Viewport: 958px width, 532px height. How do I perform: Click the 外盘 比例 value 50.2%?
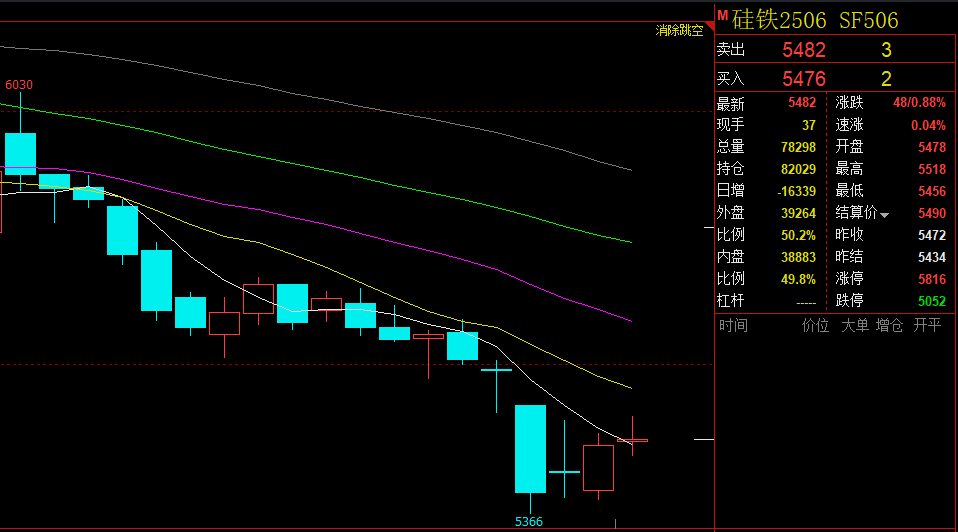pos(798,235)
